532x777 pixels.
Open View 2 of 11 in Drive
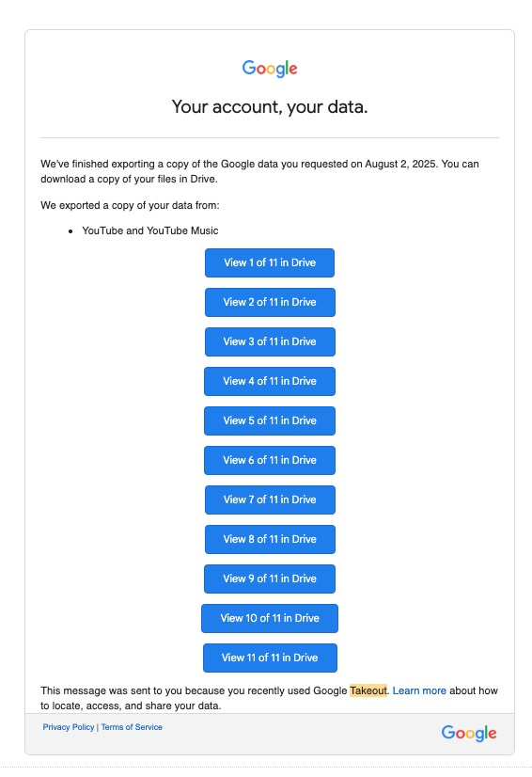270,302
